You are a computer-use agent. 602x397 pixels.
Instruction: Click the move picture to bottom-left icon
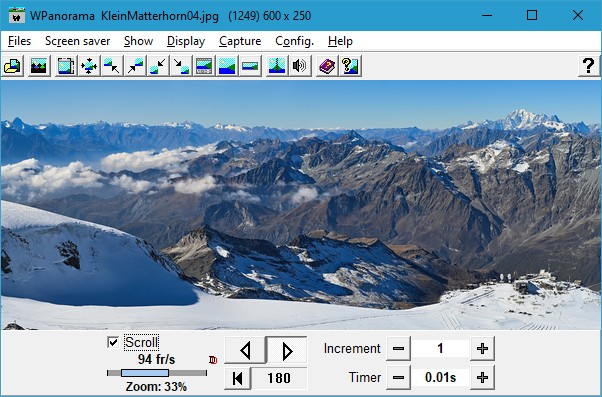tap(158, 66)
